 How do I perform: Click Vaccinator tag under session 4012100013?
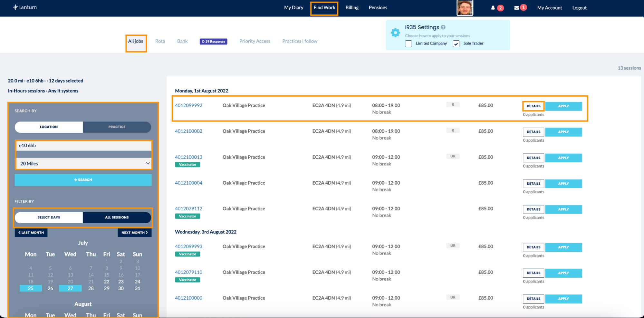pyautogui.click(x=187, y=165)
